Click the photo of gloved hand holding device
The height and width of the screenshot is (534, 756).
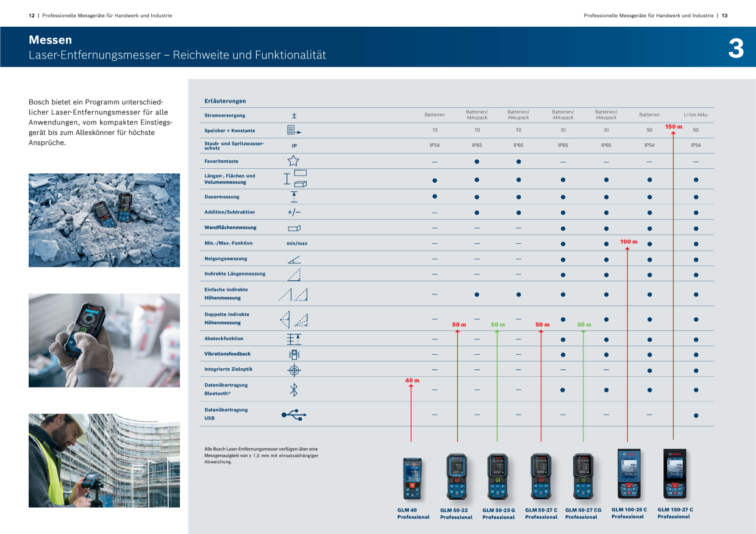104,340
